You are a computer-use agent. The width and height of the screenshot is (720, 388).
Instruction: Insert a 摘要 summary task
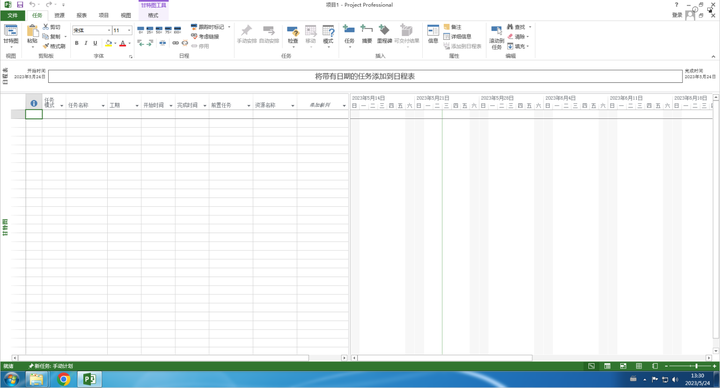coord(366,35)
